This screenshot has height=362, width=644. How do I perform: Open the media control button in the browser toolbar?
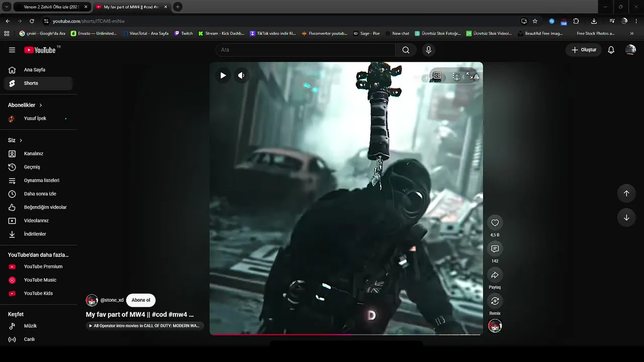612,21
